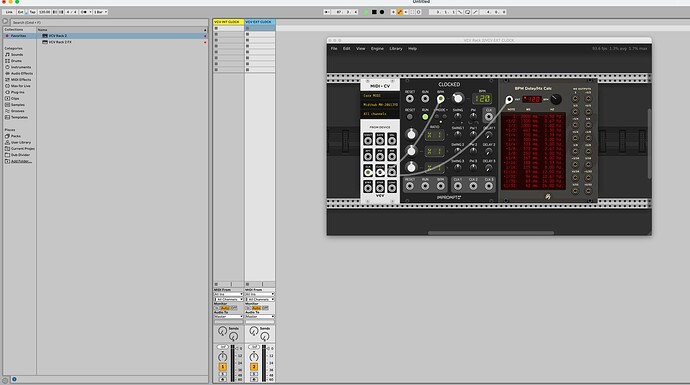
Task: Open VCV Rack View menu
Action: coord(361,49)
